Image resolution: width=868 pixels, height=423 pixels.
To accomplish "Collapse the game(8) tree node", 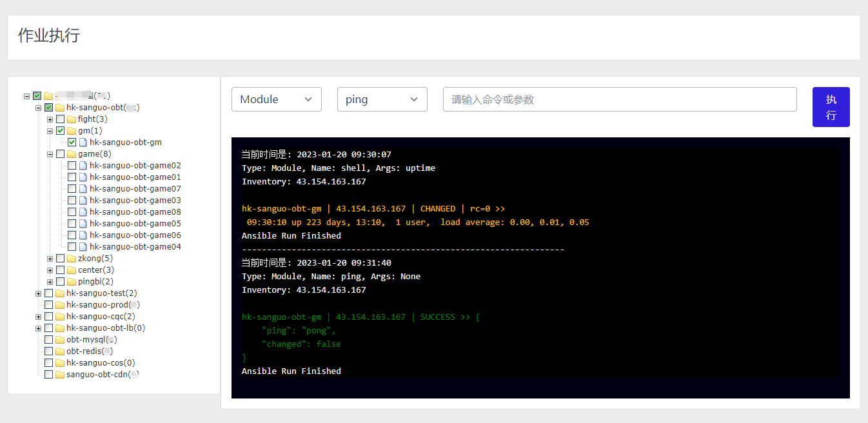I will coord(50,154).
